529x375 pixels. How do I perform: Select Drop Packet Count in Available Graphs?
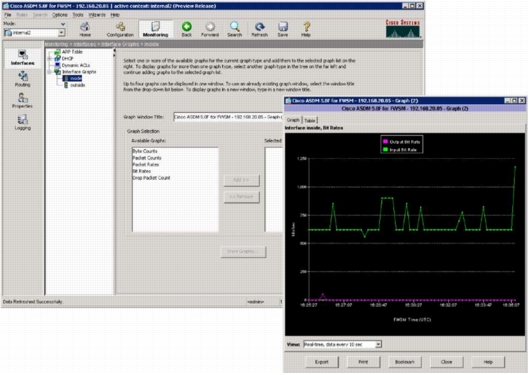pos(151,178)
